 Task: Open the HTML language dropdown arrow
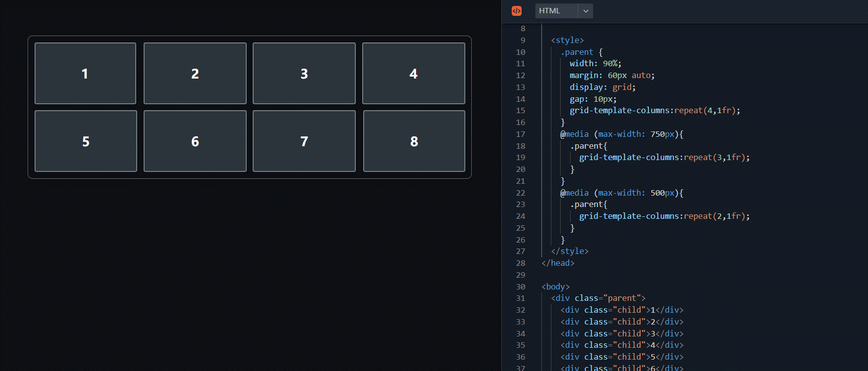pos(586,11)
